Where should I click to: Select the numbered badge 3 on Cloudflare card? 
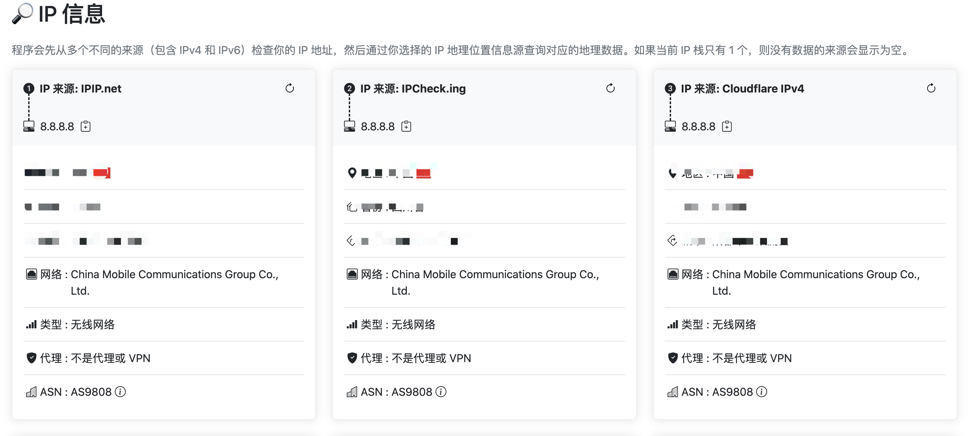click(x=670, y=88)
